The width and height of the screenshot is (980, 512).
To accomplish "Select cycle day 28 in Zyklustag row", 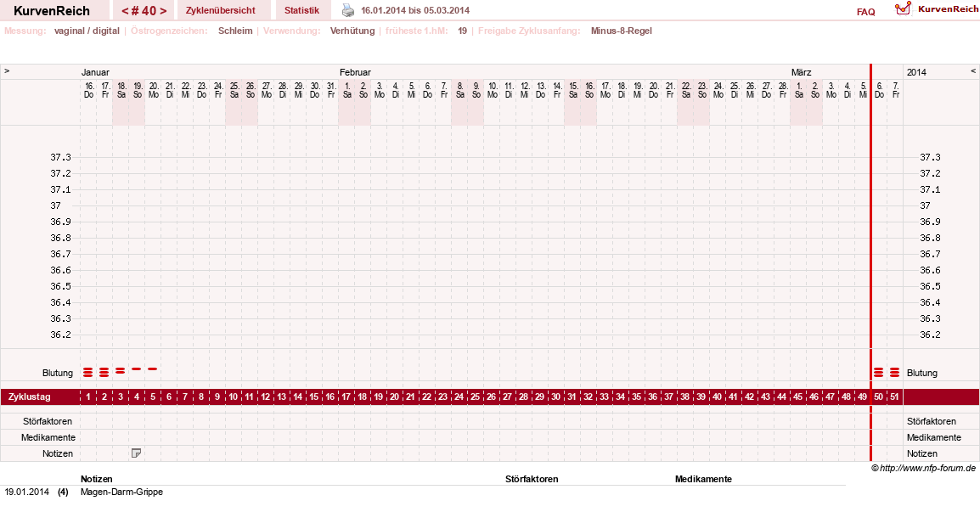I will (524, 397).
